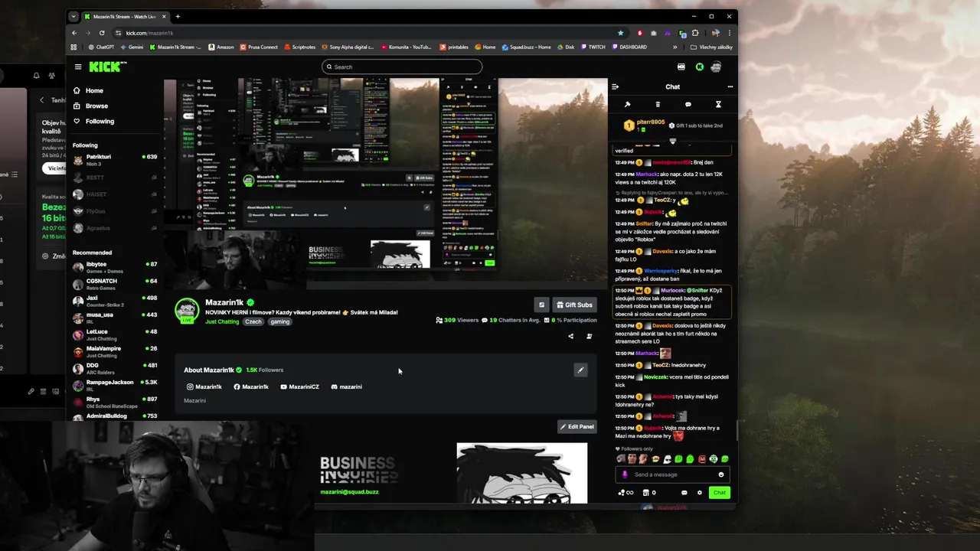Screen dimensions: 980x551
Task: Open the TWITCH bookmark
Action: 593,47
